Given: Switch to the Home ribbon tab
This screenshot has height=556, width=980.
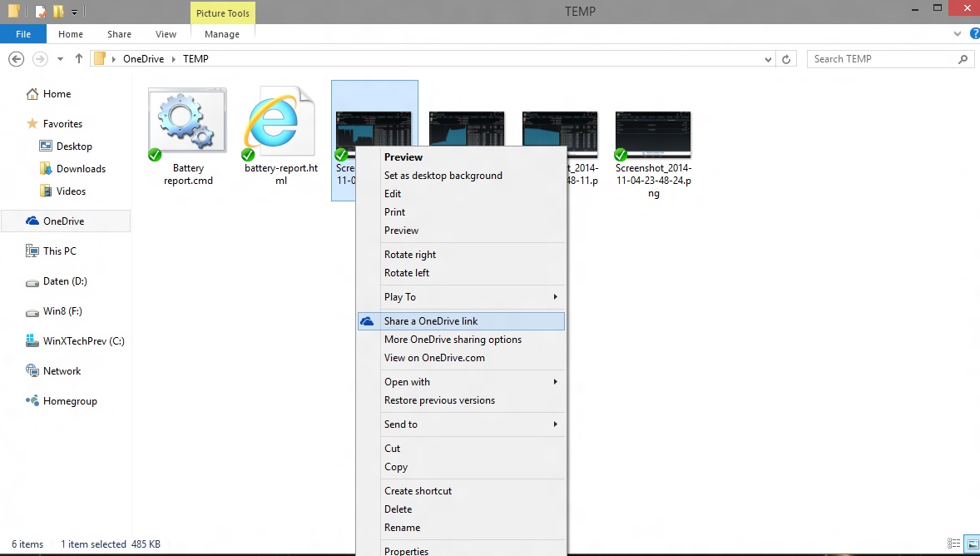Looking at the screenshot, I should click(71, 34).
